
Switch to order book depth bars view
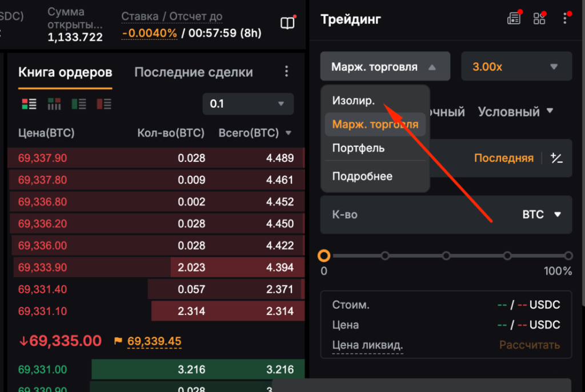54,104
